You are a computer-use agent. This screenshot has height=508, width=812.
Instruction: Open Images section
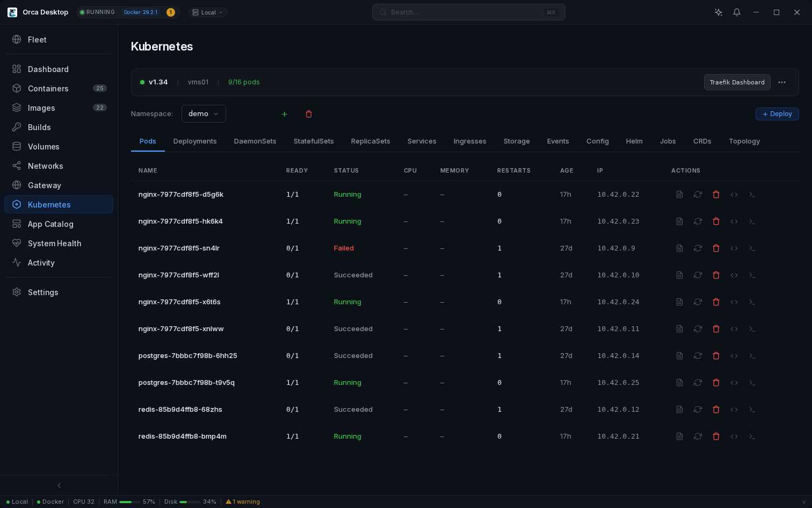point(59,108)
